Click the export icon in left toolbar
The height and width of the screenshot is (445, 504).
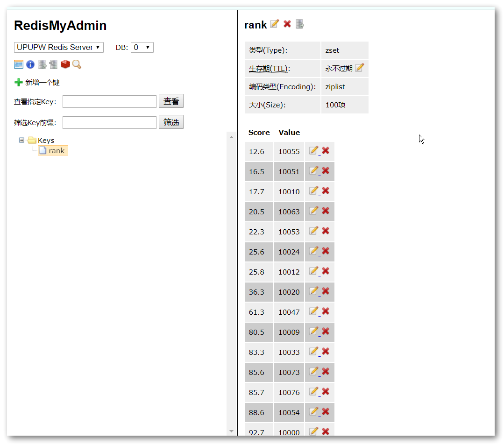tap(42, 64)
